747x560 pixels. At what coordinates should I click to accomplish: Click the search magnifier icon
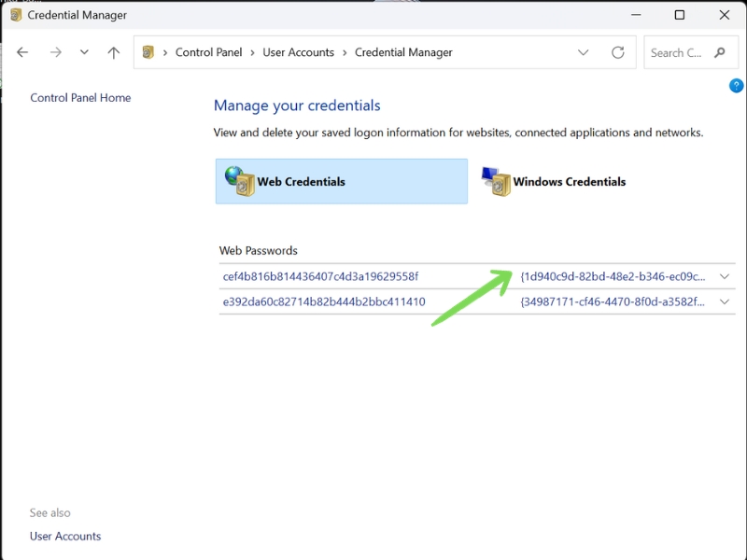point(719,52)
